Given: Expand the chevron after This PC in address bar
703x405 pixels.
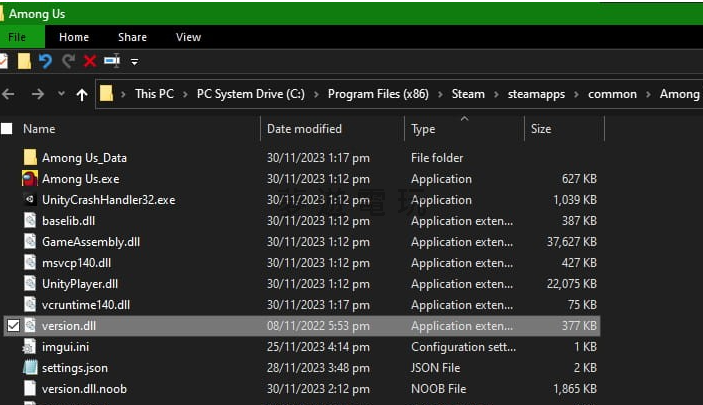Looking at the screenshot, I should point(185,94).
